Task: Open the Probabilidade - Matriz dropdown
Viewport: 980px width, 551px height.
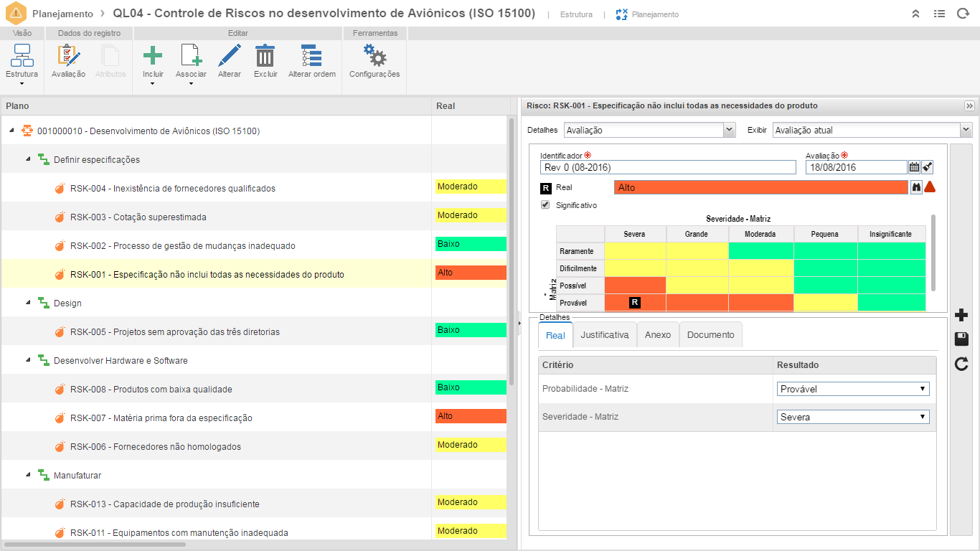Action: click(x=852, y=389)
